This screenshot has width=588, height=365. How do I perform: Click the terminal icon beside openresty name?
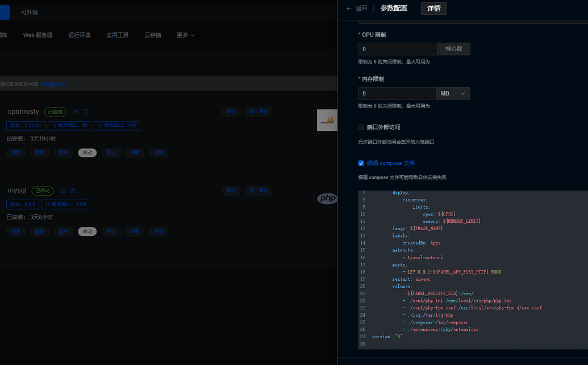pyautogui.click(x=85, y=112)
